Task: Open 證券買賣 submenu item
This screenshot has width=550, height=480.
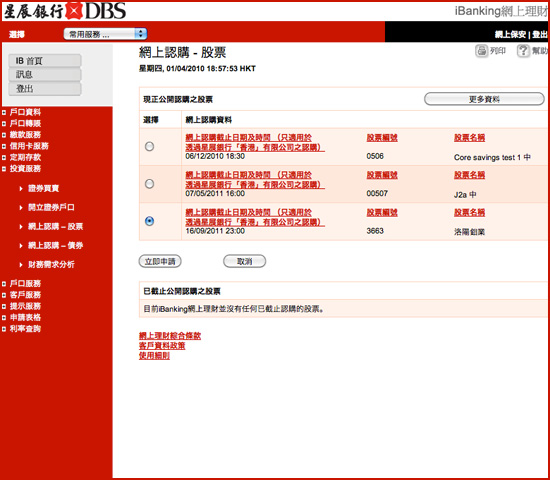Action: (x=43, y=188)
